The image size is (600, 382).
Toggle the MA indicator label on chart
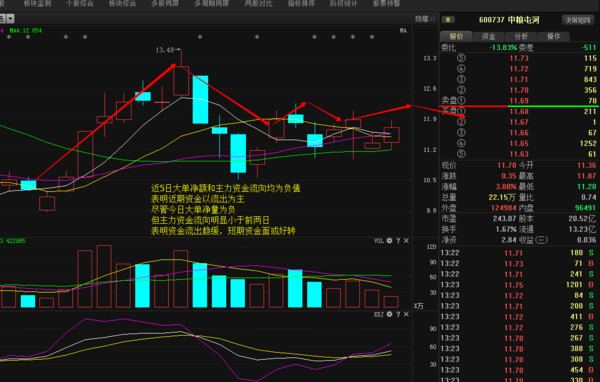(x=403, y=30)
